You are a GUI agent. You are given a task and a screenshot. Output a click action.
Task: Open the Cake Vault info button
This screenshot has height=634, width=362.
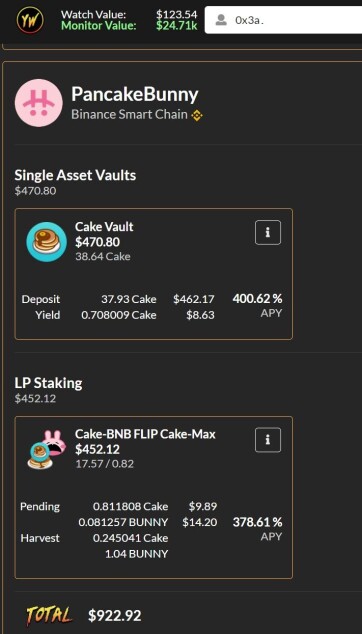point(268,232)
